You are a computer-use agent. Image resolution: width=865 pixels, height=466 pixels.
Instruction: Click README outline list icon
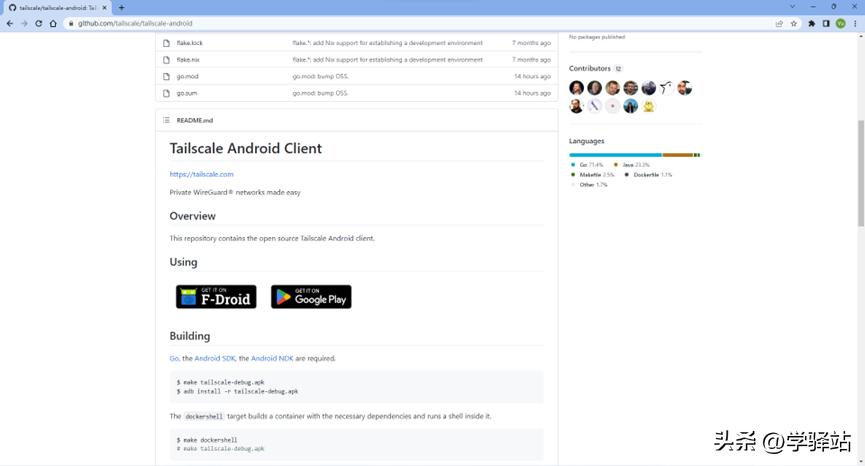[166, 120]
